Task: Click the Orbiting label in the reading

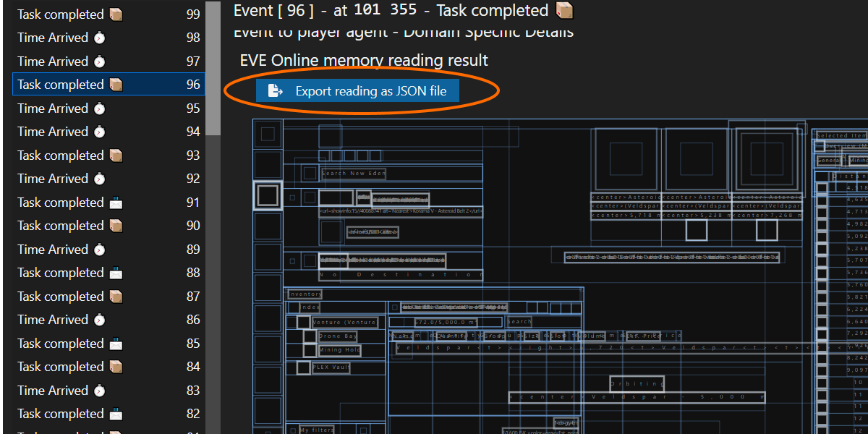Action: click(637, 383)
